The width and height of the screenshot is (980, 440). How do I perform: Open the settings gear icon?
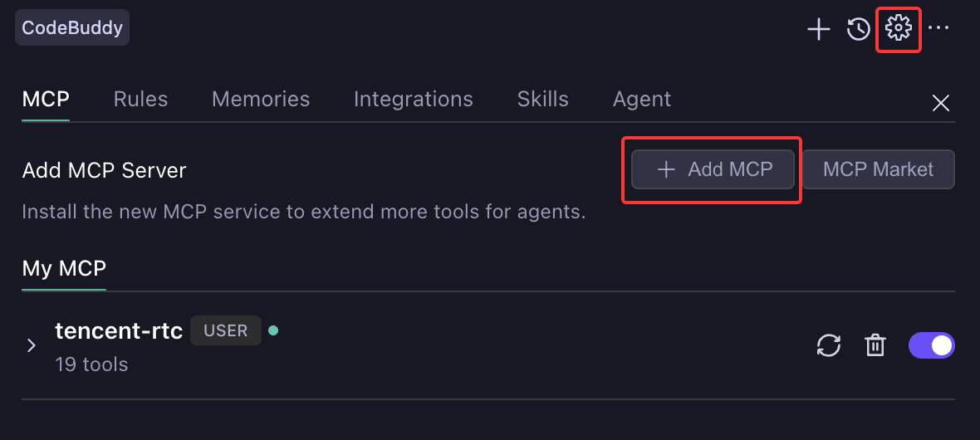[898, 29]
